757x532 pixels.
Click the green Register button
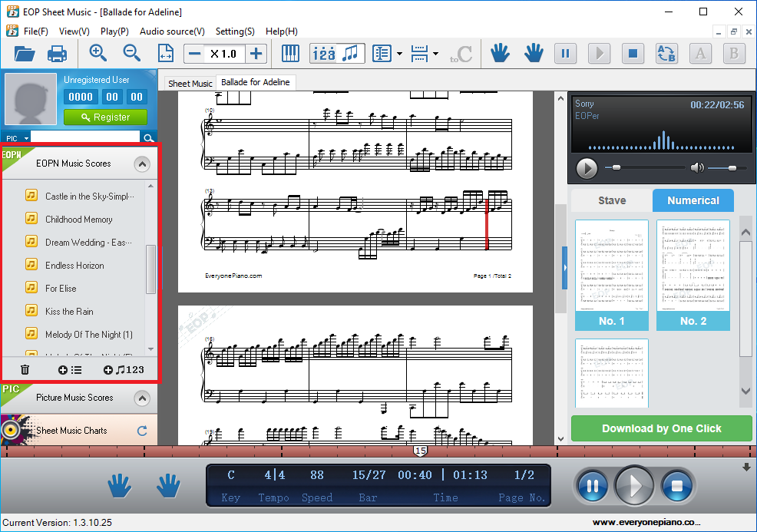pyautogui.click(x=106, y=117)
